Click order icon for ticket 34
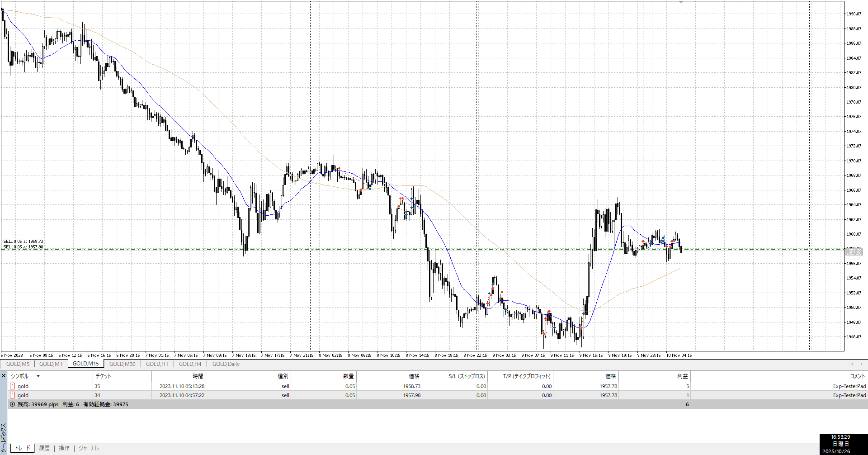This screenshot has width=868, height=455. click(x=12, y=395)
